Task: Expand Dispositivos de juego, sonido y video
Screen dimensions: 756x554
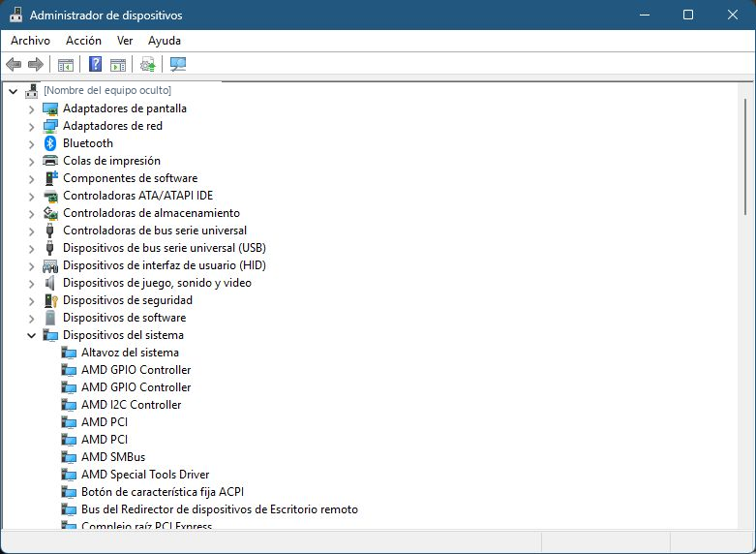Action: point(31,284)
